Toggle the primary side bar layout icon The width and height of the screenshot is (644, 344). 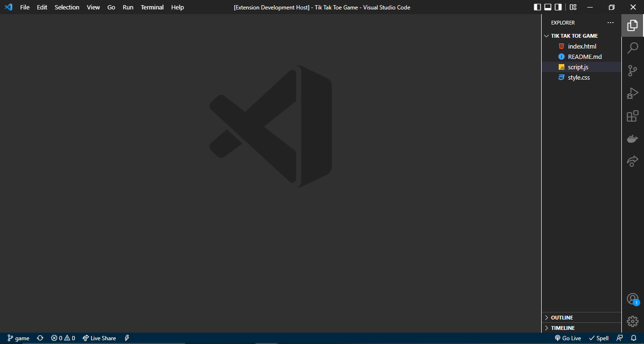537,7
